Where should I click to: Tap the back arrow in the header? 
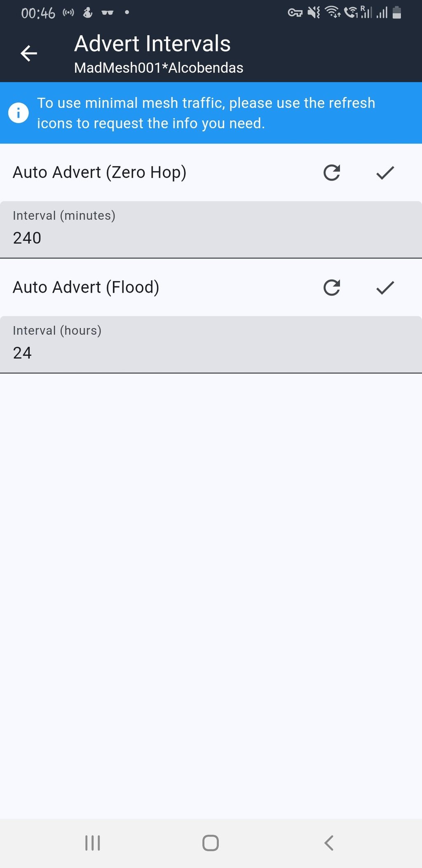tap(29, 54)
